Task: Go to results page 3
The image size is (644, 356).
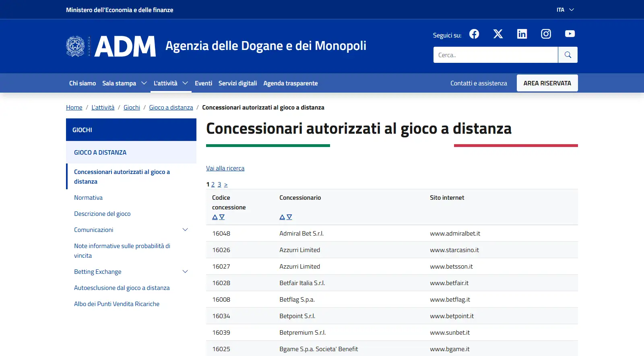Action: pyautogui.click(x=219, y=184)
